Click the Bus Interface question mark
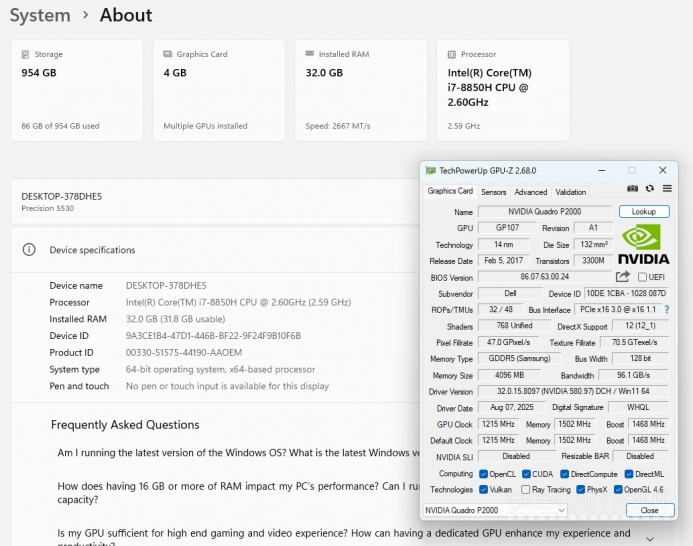This screenshot has width=693, height=546. point(667,310)
